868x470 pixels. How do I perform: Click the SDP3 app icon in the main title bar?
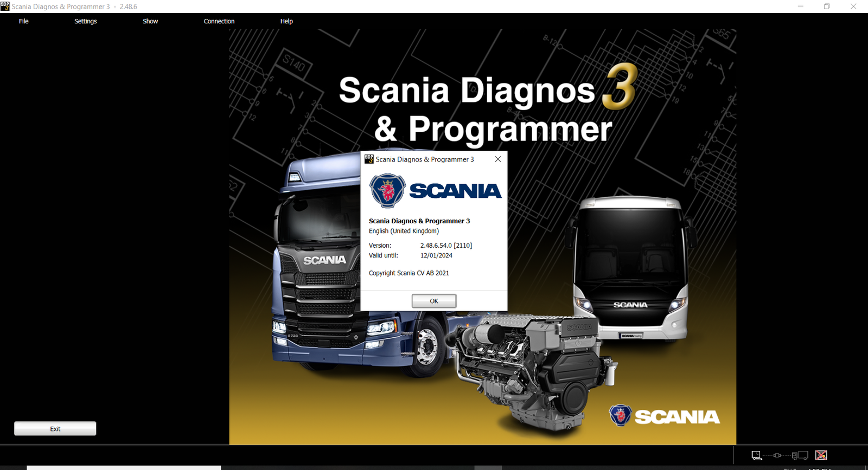point(5,6)
